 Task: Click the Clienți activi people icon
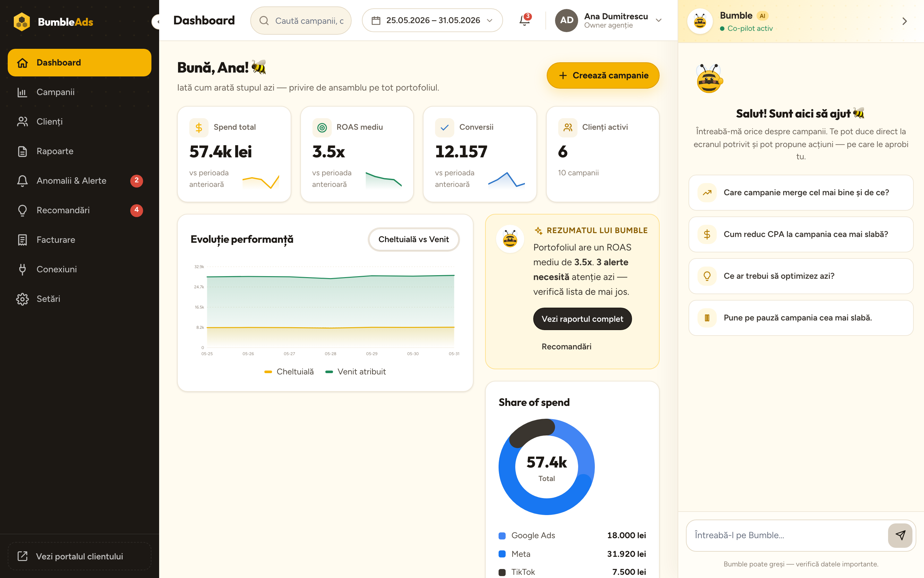click(568, 128)
